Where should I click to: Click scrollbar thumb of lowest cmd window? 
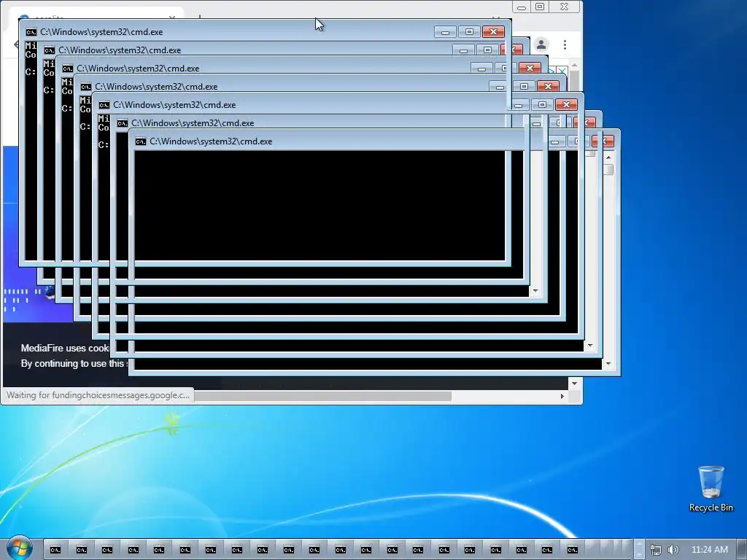pos(608,169)
